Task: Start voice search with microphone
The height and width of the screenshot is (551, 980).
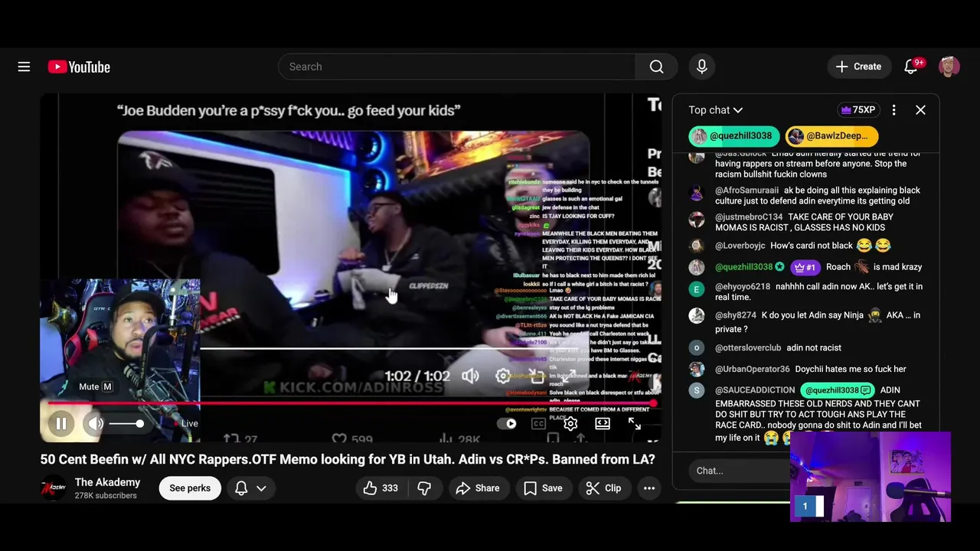Action: pyautogui.click(x=701, y=67)
